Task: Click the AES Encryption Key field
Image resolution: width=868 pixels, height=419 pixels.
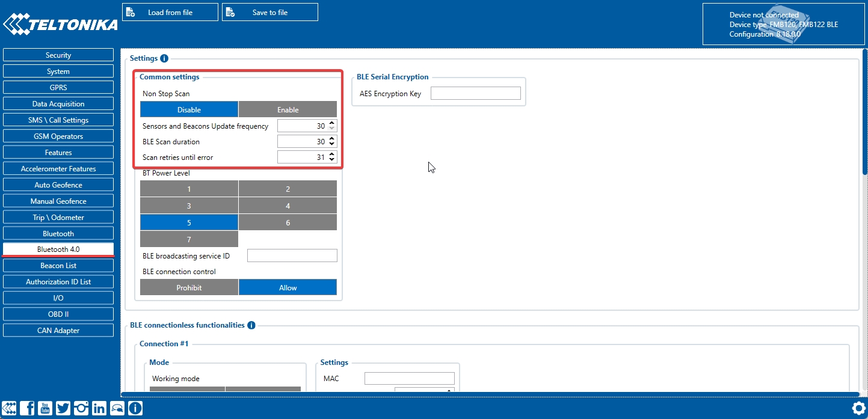Action: click(x=475, y=93)
